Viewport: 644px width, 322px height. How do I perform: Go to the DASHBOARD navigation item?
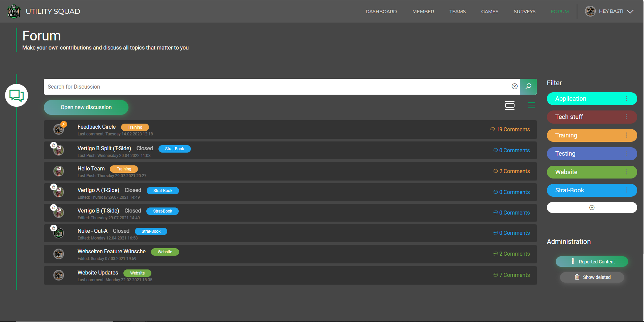(381, 11)
